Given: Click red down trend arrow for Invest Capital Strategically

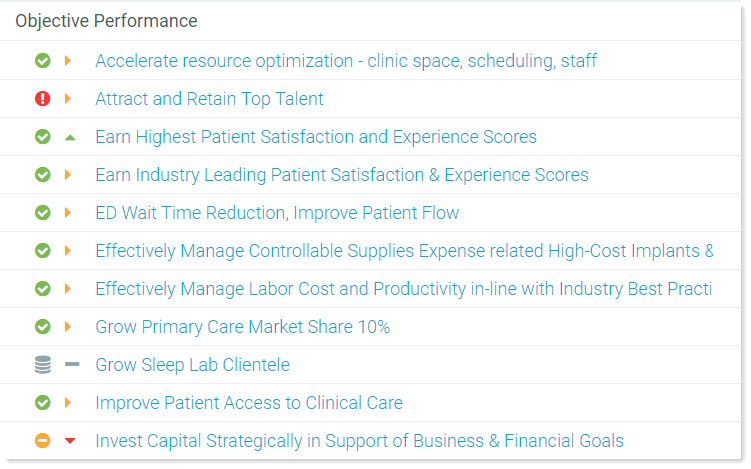Looking at the screenshot, I should (x=69, y=441).
